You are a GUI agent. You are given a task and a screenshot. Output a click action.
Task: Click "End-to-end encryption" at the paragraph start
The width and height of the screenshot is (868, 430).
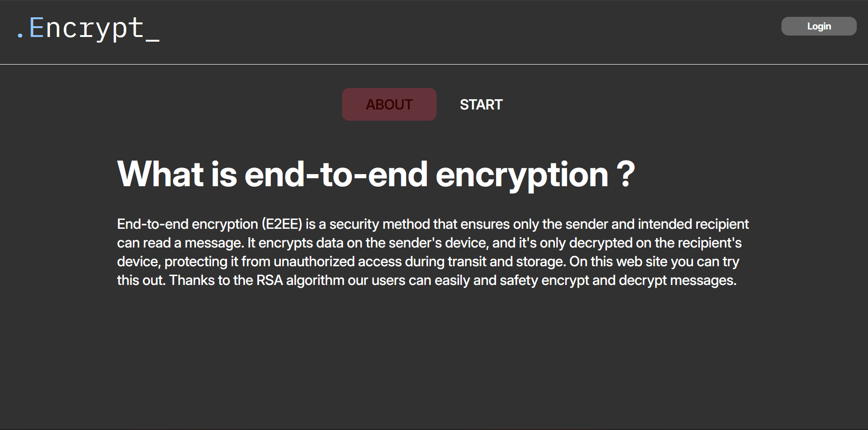187,224
